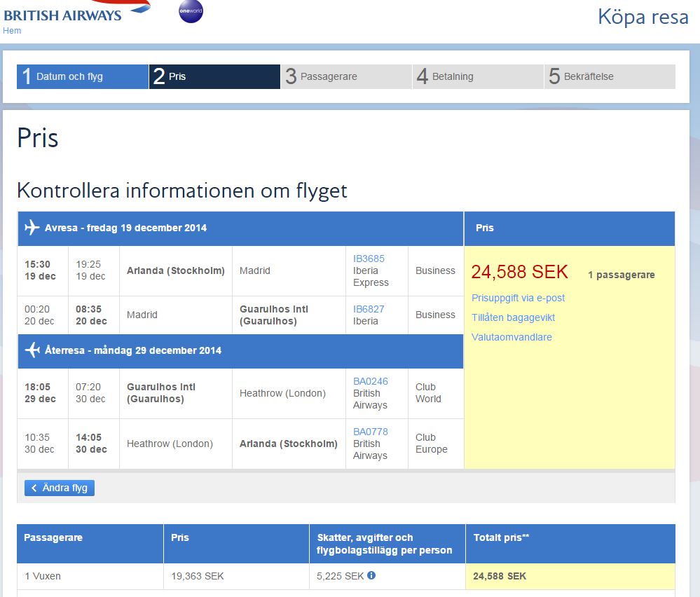The height and width of the screenshot is (597, 700).
Task: Click the departure airplane icon beside Avresa
Action: tap(32, 228)
